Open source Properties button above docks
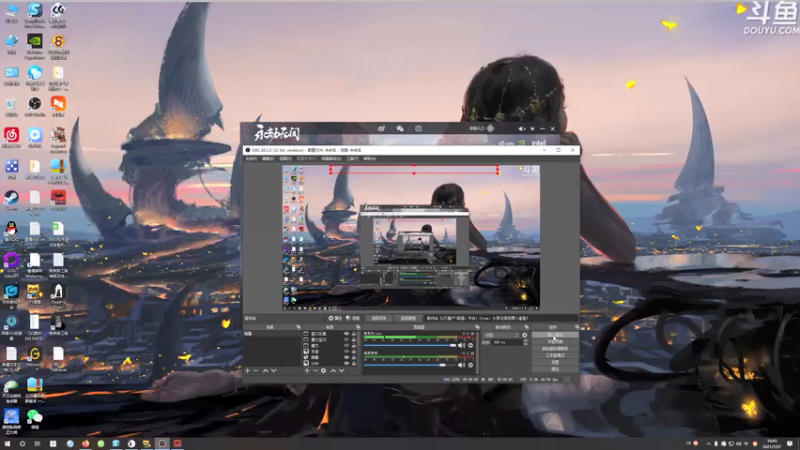The height and width of the screenshot is (450, 800). click(335, 318)
